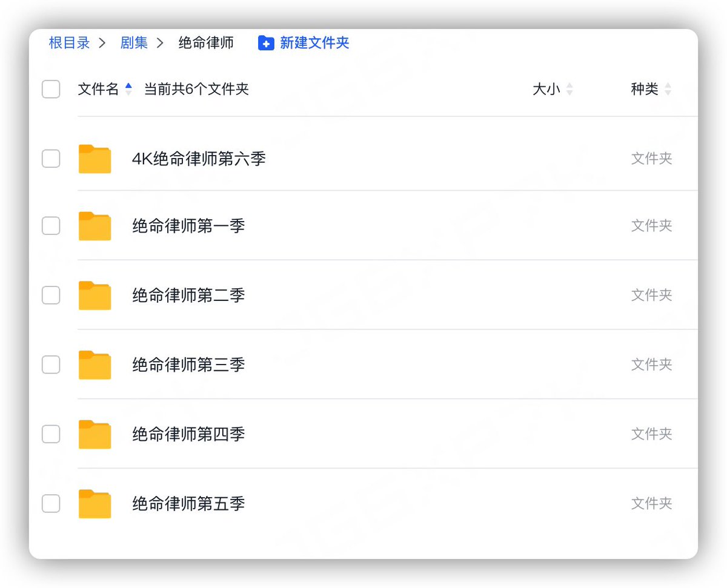
Task: Sort by 文件名 using its sort arrows
Action: coord(128,89)
